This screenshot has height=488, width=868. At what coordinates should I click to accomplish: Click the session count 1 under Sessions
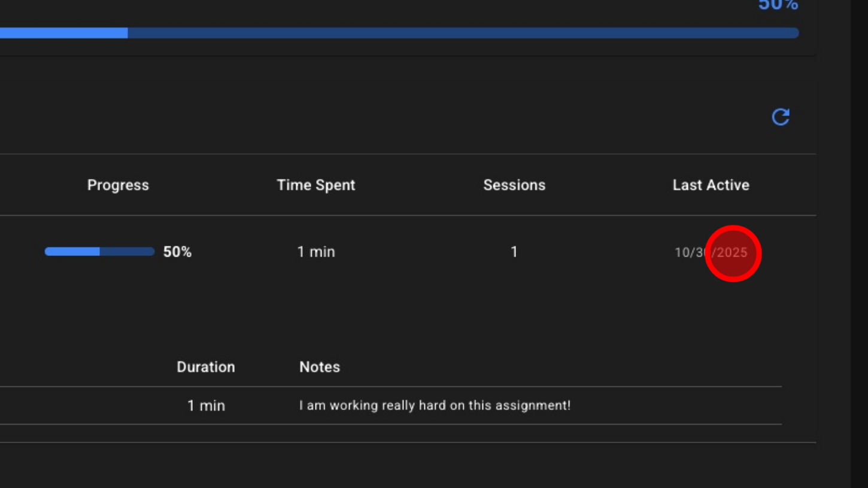point(514,252)
